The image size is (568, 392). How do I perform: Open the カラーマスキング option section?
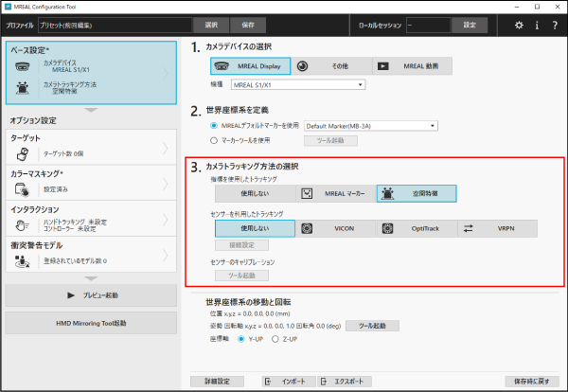click(91, 183)
